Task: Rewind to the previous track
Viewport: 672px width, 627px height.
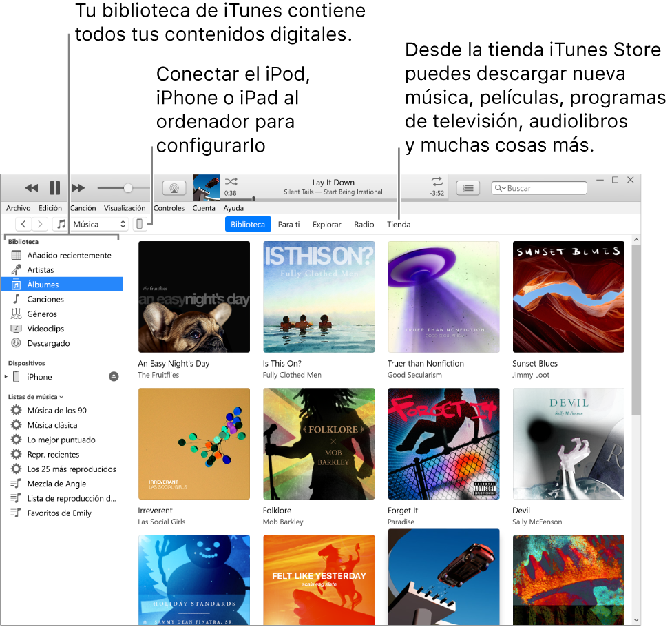Action: pyautogui.click(x=30, y=187)
